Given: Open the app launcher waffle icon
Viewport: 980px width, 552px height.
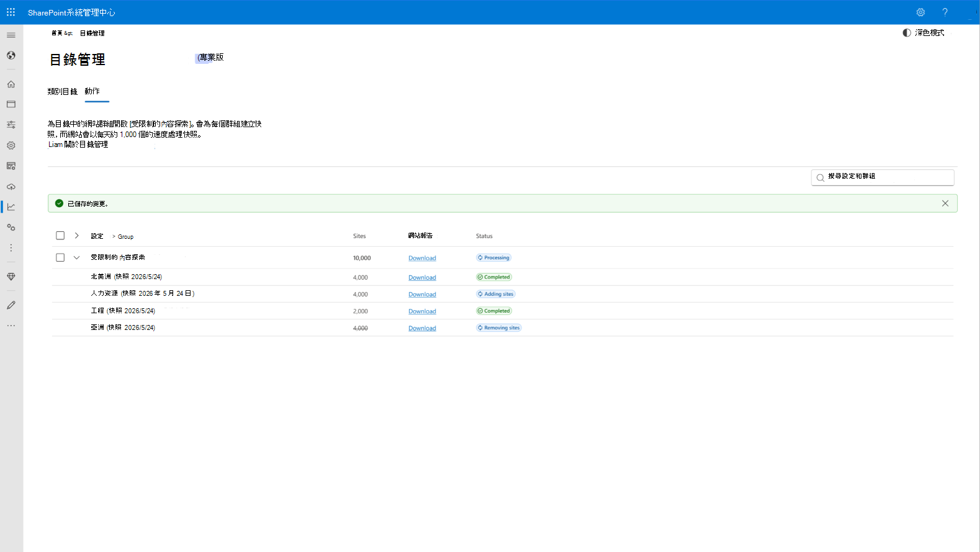Looking at the screenshot, I should [x=11, y=12].
